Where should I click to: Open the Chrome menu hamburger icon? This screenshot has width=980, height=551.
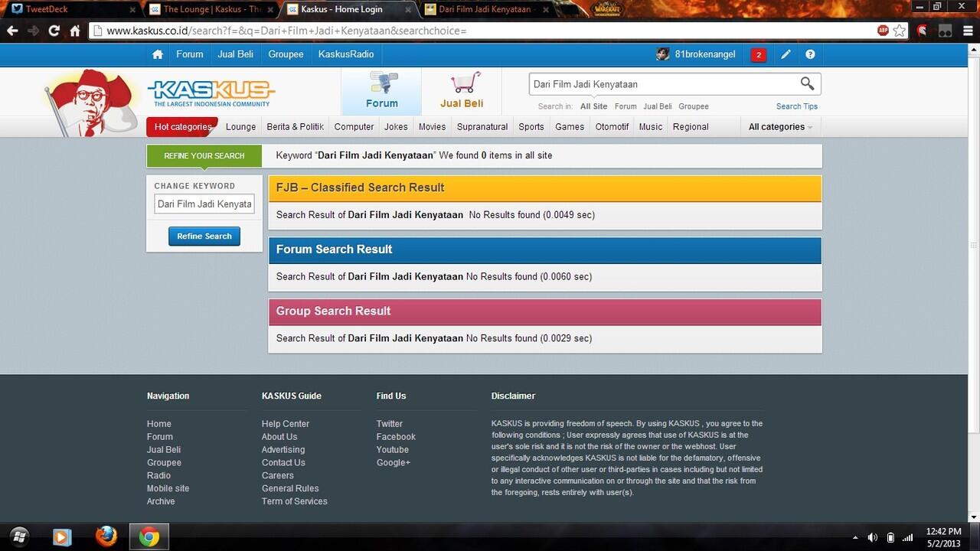967,31
